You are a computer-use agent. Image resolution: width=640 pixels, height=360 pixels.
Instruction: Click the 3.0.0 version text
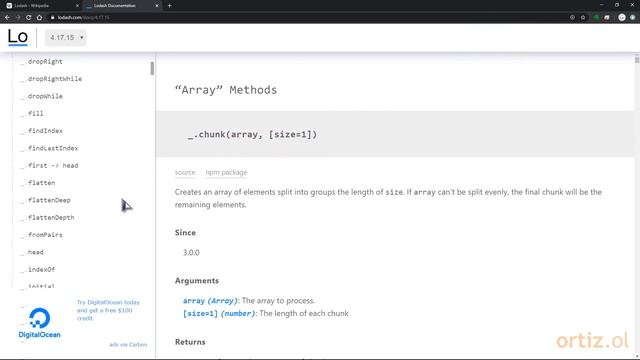click(191, 253)
